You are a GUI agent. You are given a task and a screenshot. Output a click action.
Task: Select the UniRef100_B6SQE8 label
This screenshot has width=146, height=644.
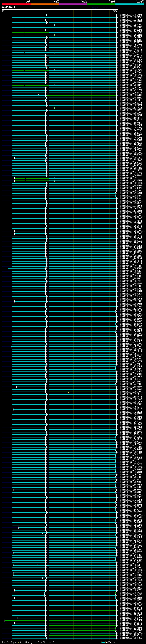click(131, 565)
